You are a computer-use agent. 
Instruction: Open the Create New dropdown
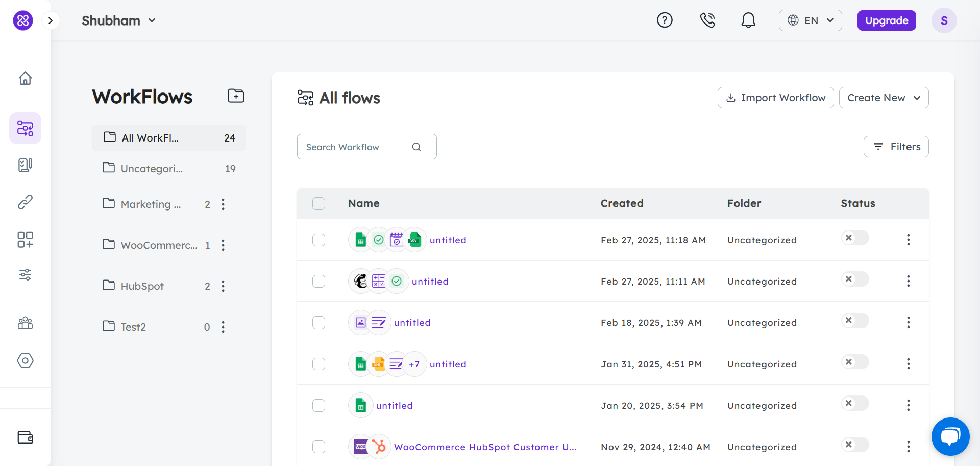[x=884, y=98]
